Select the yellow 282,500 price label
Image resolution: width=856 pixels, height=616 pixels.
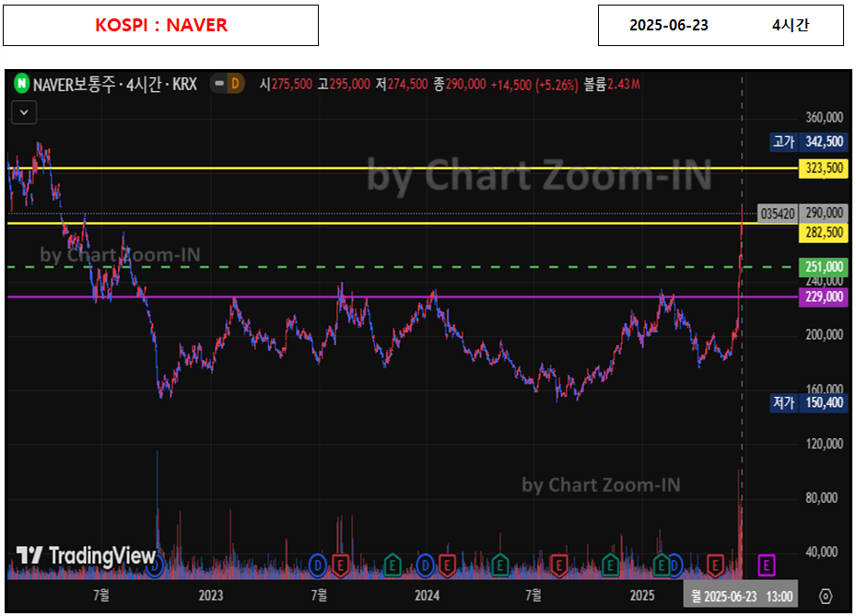[x=824, y=232]
